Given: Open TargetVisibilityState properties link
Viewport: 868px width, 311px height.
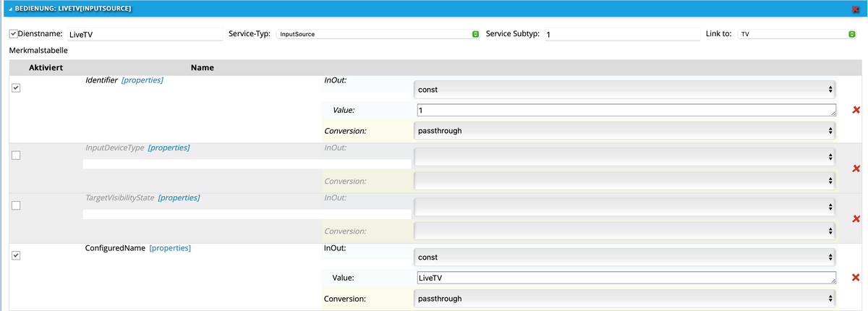Looking at the screenshot, I should (178, 197).
